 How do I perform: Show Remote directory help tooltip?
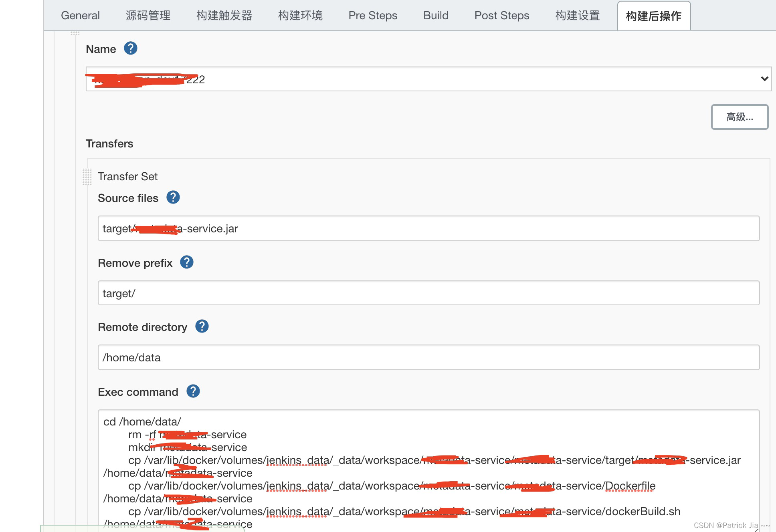pyautogui.click(x=202, y=326)
